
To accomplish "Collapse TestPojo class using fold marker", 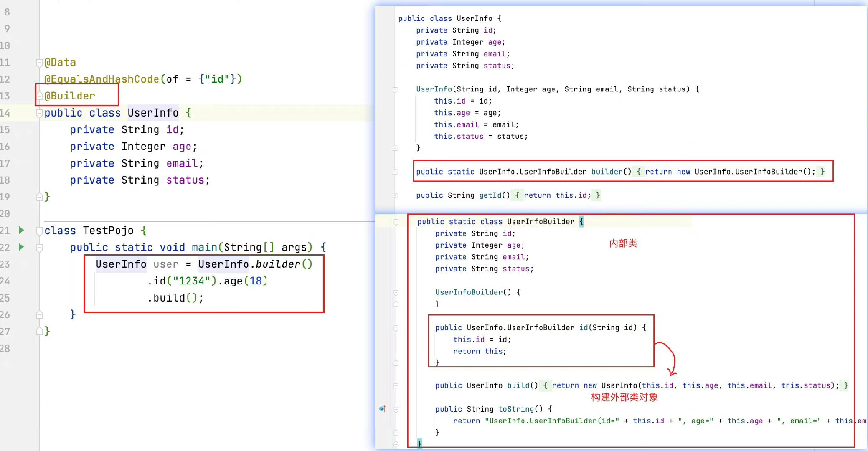I will (x=39, y=231).
